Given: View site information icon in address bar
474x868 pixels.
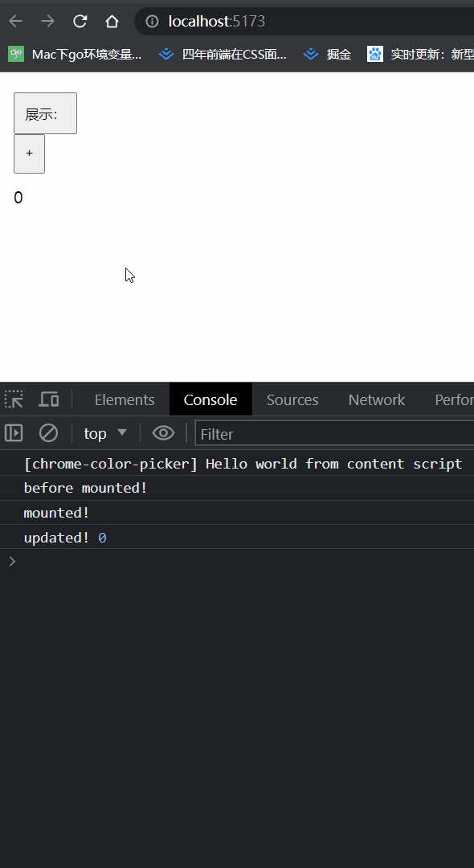Looking at the screenshot, I should 152,22.
